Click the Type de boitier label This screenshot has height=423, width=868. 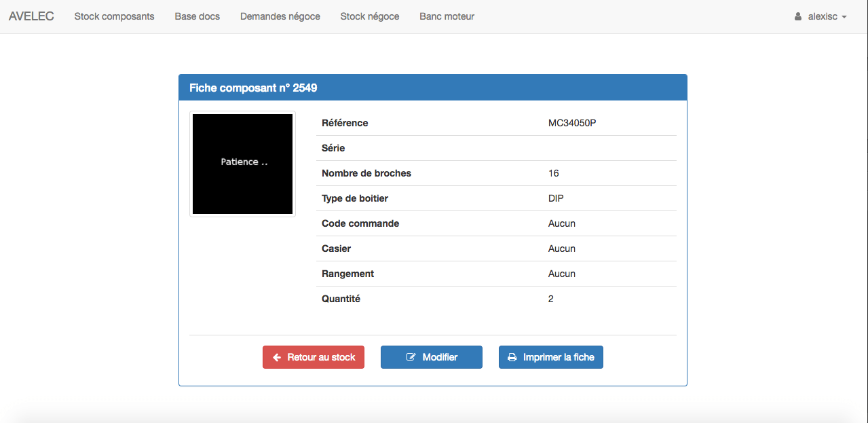355,198
